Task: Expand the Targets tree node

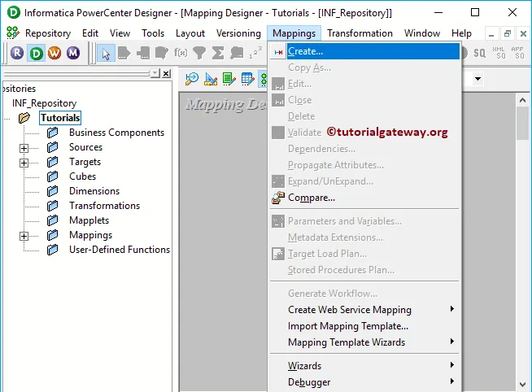Action: 24,163
